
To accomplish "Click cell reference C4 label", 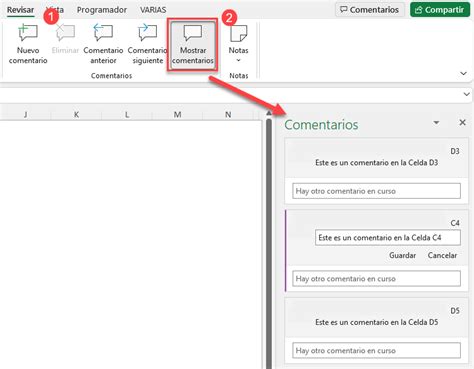I will 455,223.
